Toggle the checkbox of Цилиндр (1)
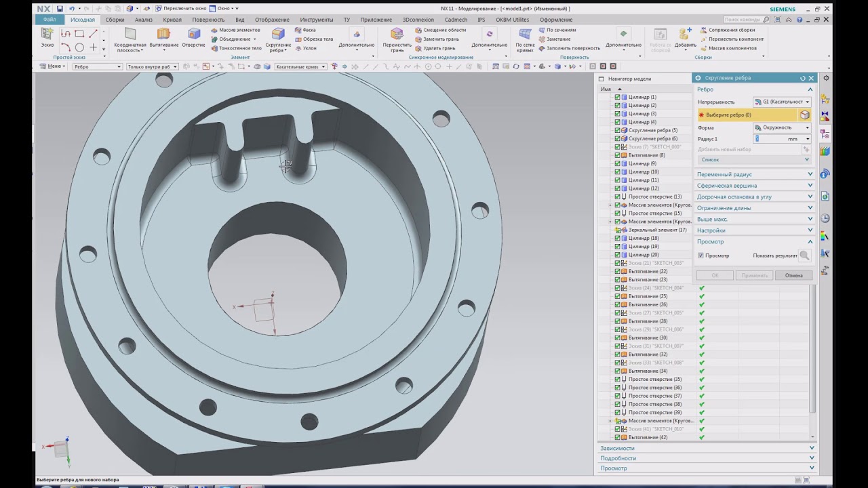868x488 pixels. click(617, 97)
